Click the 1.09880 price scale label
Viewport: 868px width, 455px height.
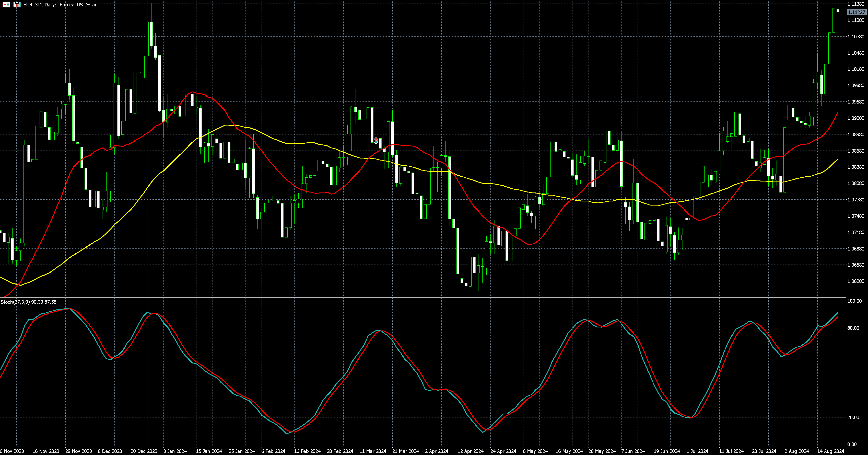(x=855, y=85)
